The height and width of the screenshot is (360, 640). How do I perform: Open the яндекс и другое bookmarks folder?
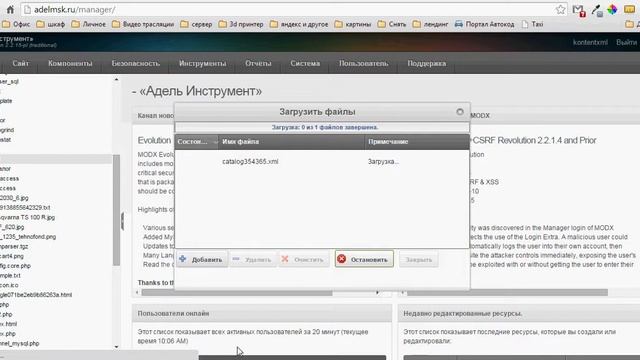tap(299, 24)
